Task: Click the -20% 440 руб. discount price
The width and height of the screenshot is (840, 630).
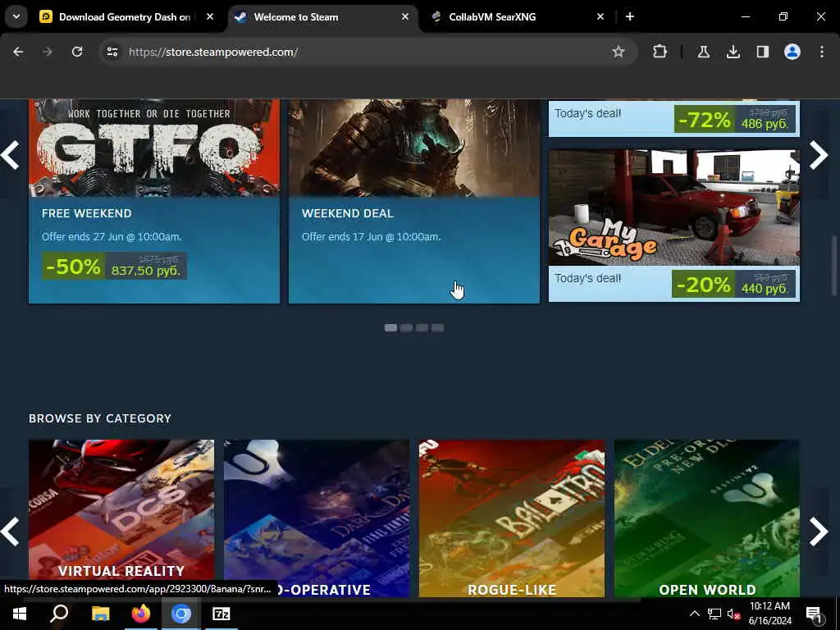Action: tap(733, 284)
